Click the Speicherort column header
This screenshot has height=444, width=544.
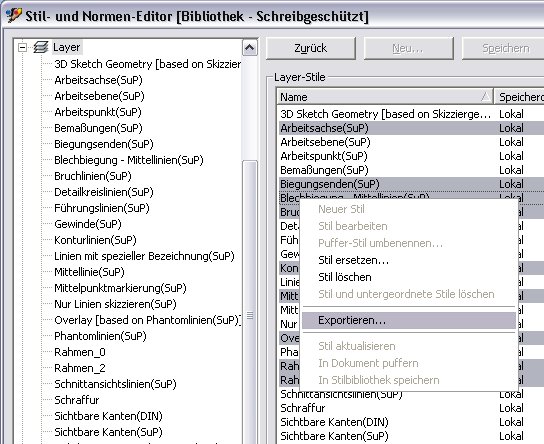[x=519, y=97]
